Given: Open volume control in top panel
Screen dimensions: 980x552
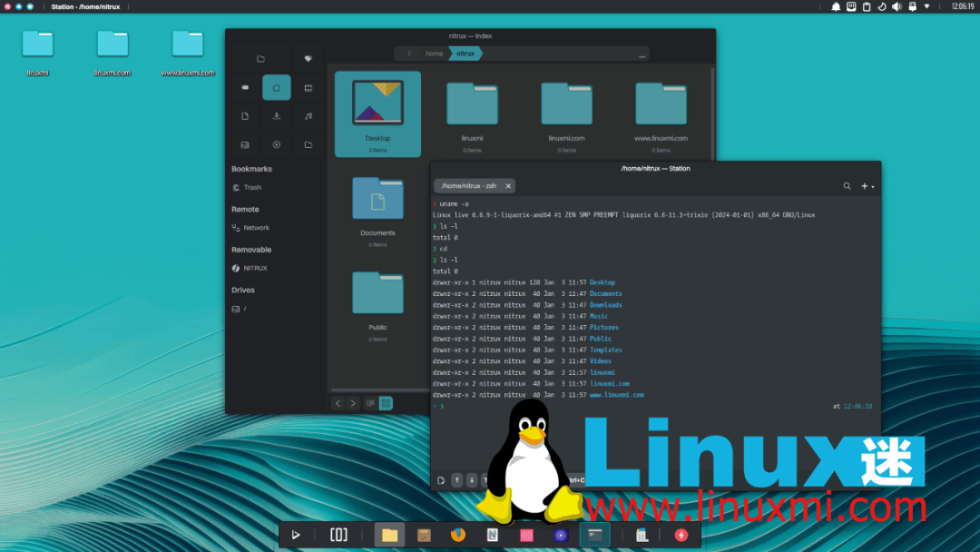Looking at the screenshot, I should [897, 7].
